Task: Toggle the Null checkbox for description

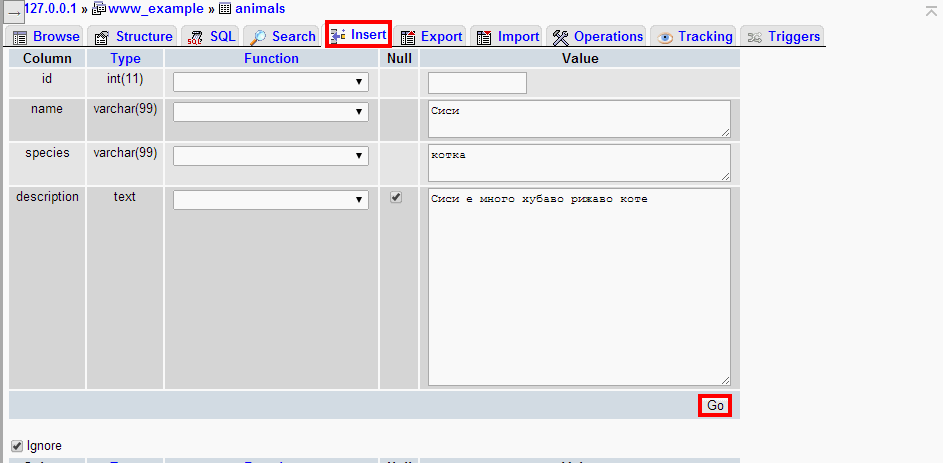Action: tap(396, 197)
